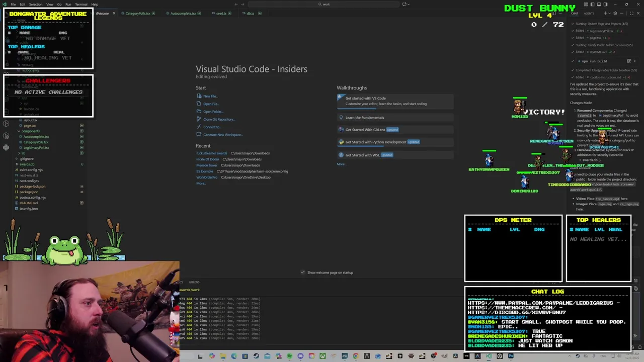This screenshot has width=644, height=362.
Task: Click the Open File icon under Start
Action: coord(199,104)
